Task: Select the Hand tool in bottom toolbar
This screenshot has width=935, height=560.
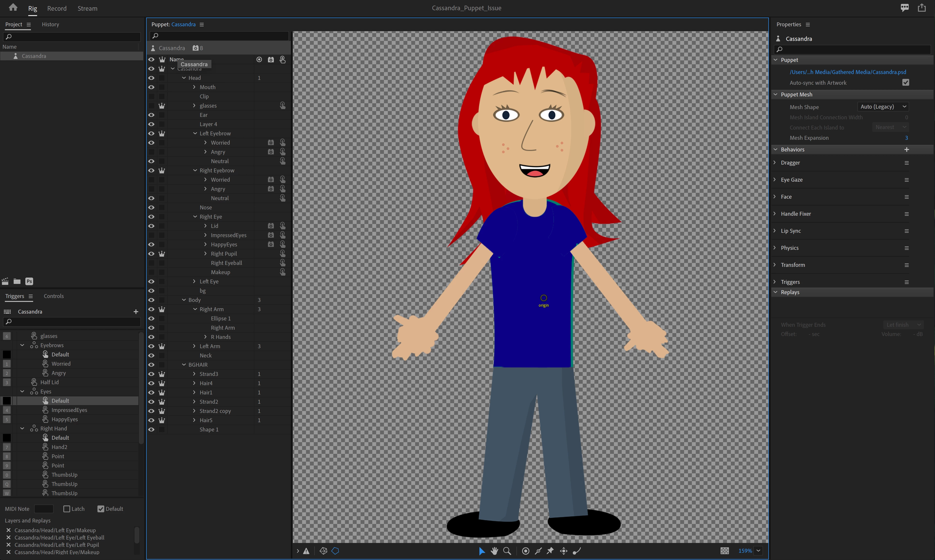Action: tap(494, 551)
